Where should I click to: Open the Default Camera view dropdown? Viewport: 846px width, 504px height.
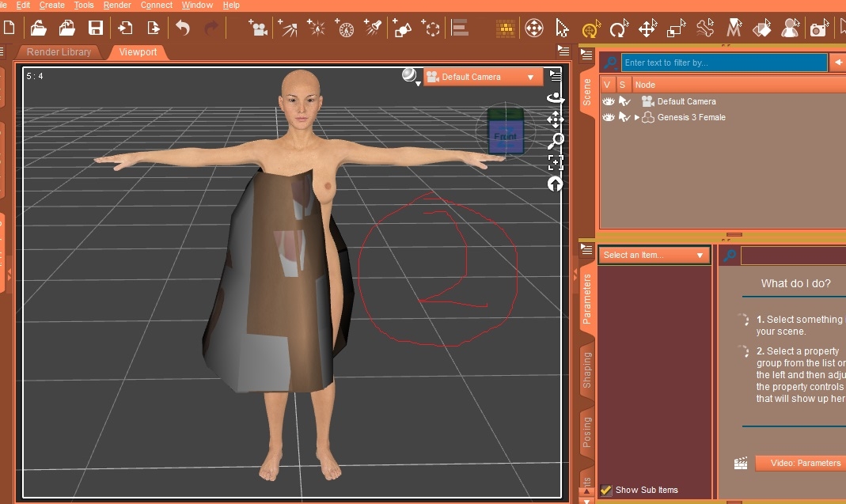484,77
